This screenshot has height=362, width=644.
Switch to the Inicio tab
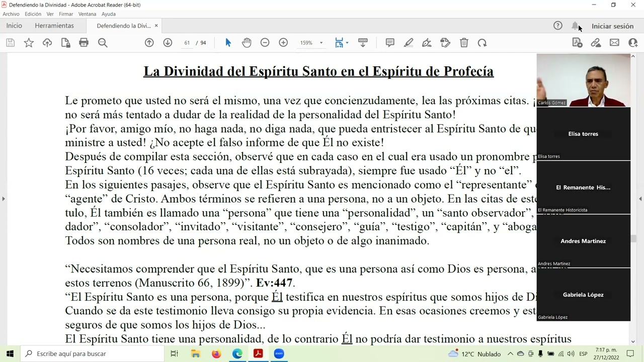point(14,26)
